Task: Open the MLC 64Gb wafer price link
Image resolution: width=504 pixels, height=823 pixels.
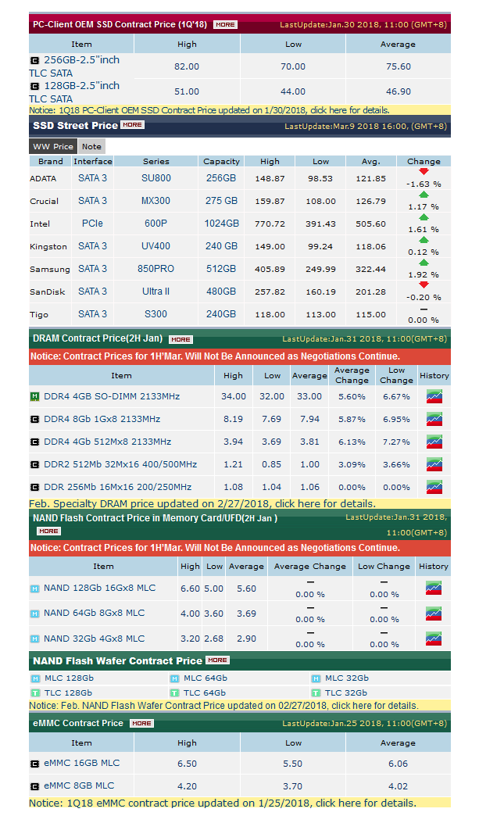Action: point(206,678)
